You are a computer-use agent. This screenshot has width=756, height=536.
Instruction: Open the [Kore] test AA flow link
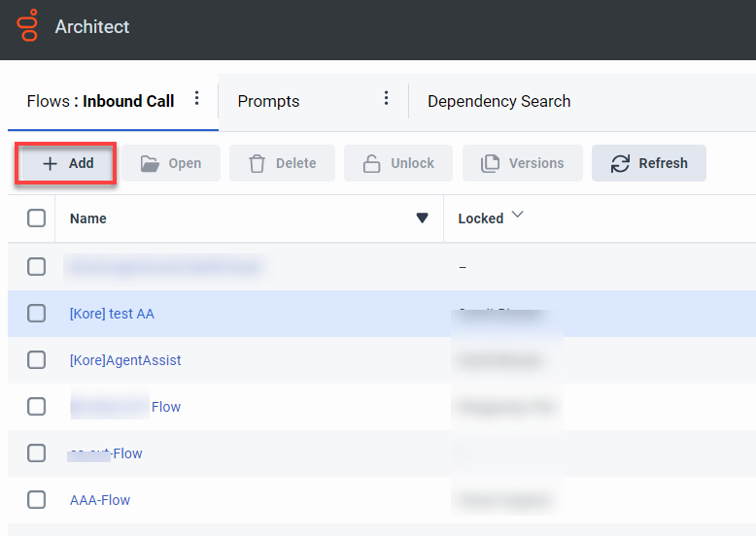tap(112, 314)
